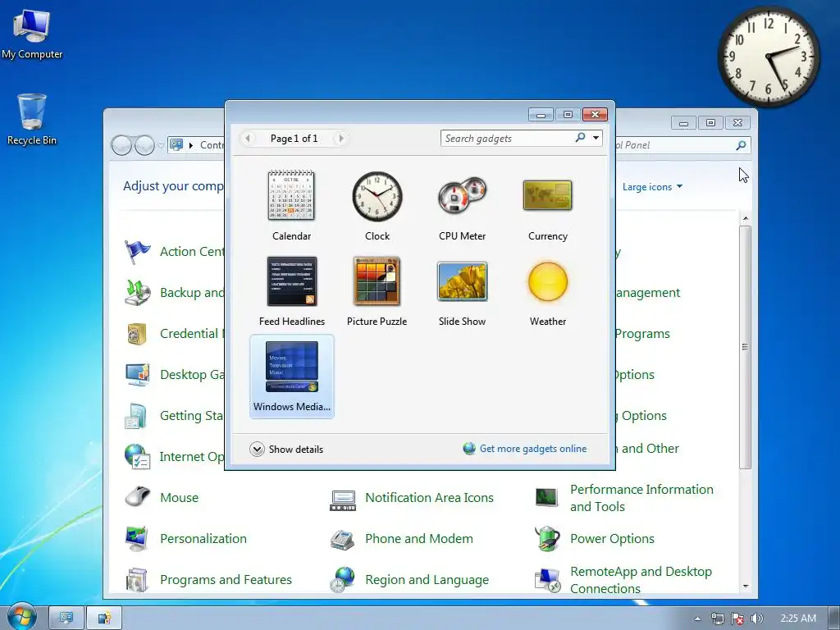Screen dimensions: 840x630
Task: Go to next gadget page arrow
Action: coord(340,138)
